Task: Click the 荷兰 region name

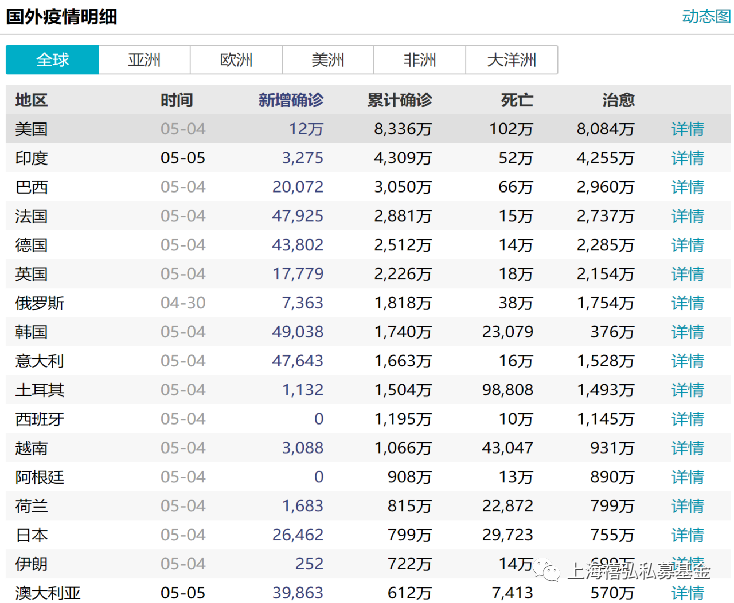Action: [31, 506]
